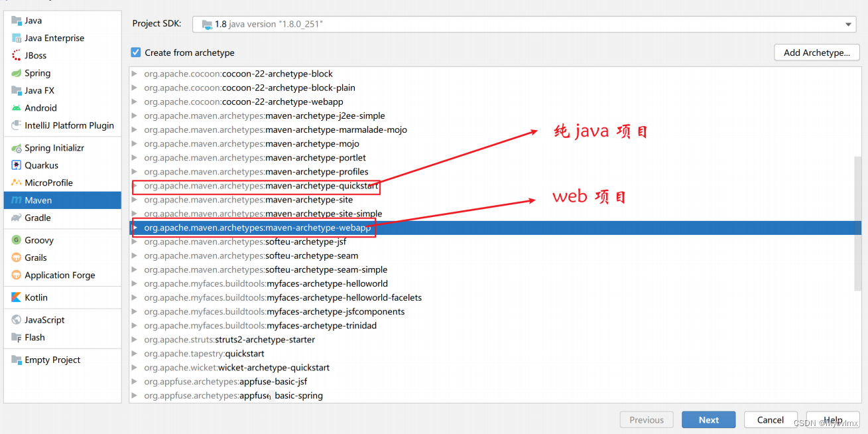868x434 pixels.
Task: Select maven-archetype-site-simple row
Action: coord(495,214)
